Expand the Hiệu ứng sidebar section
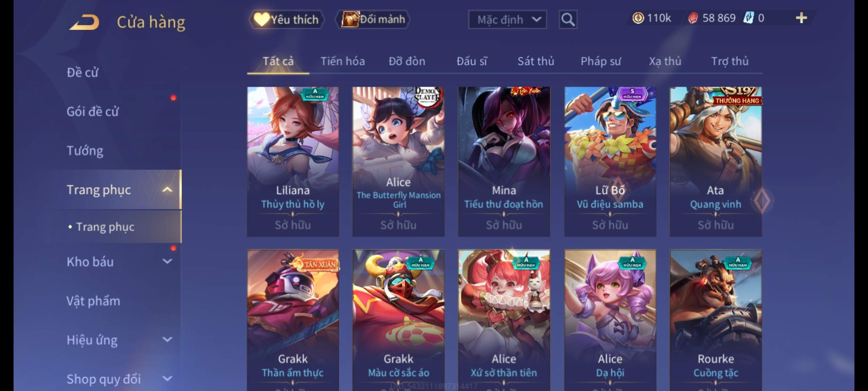 [x=167, y=340]
